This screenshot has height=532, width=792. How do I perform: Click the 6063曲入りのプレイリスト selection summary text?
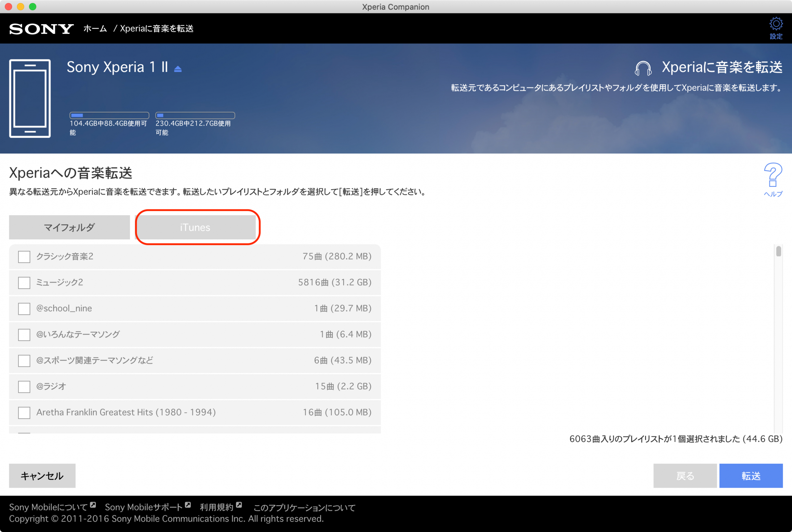point(676,439)
